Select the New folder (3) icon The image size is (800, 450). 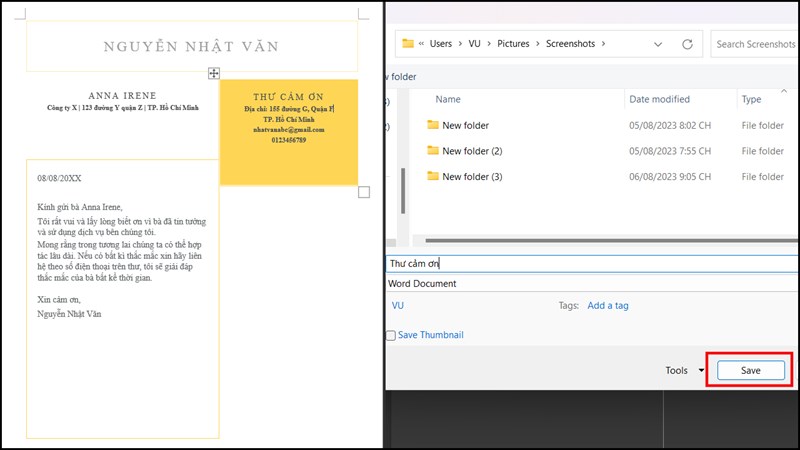click(432, 177)
